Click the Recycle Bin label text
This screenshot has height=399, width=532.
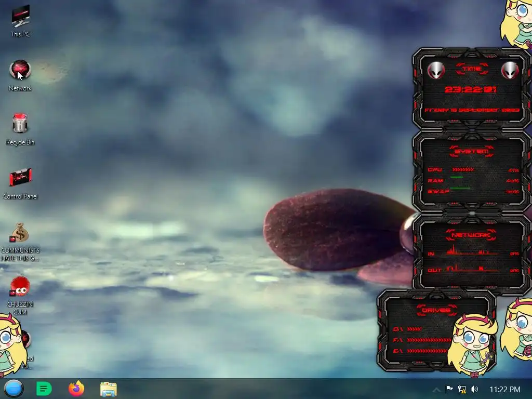click(20, 142)
